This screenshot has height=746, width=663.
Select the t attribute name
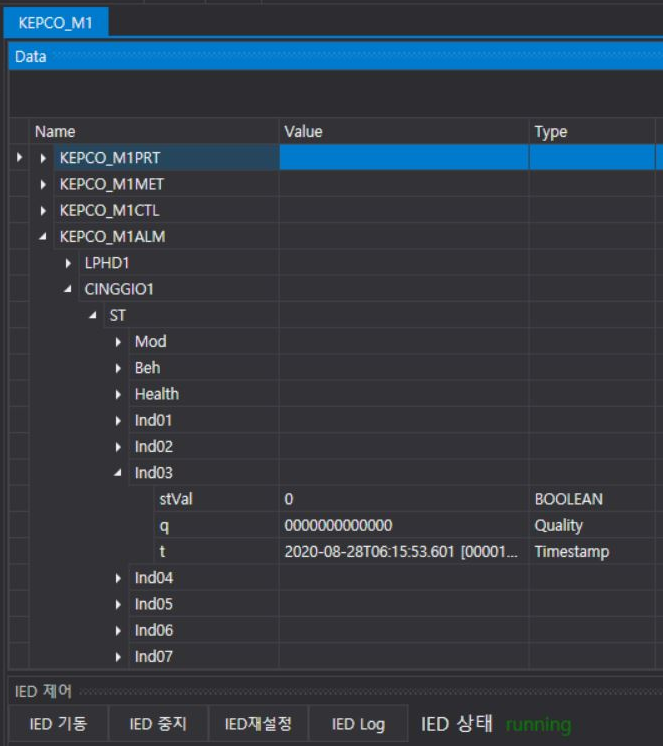pyautogui.click(x=162, y=551)
